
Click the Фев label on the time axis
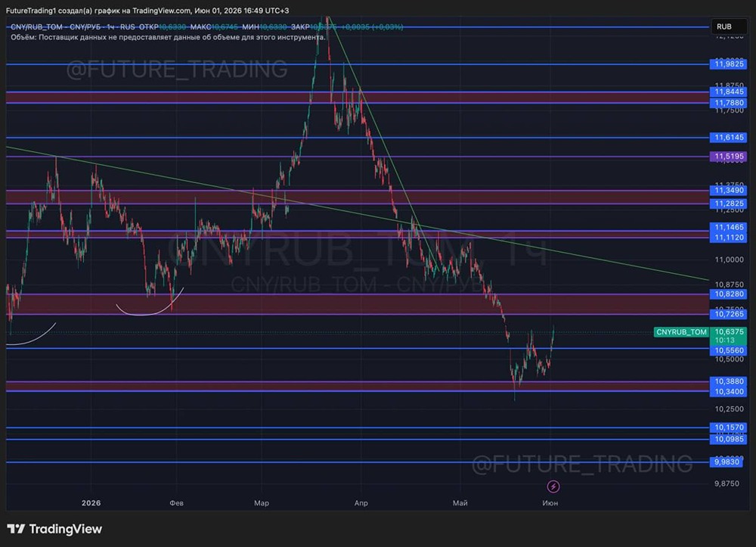pyautogui.click(x=176, y=502)
